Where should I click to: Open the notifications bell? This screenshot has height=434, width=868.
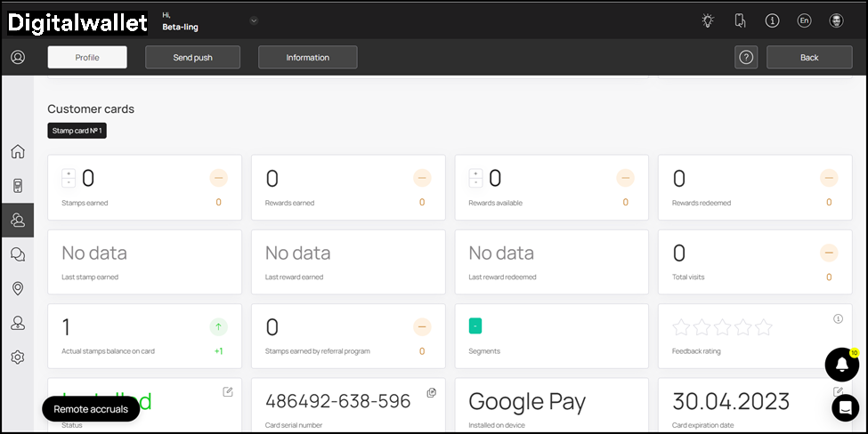841,364
